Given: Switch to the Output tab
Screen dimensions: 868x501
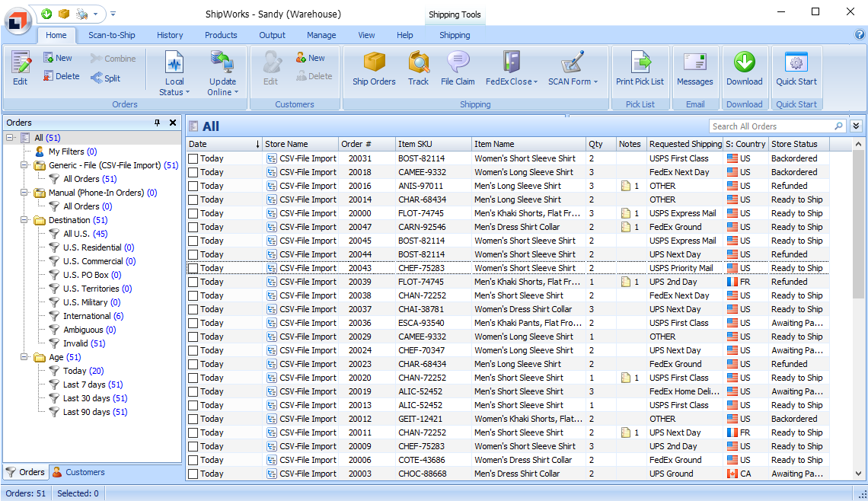Looking at the screenshot, I should (272, 35).
